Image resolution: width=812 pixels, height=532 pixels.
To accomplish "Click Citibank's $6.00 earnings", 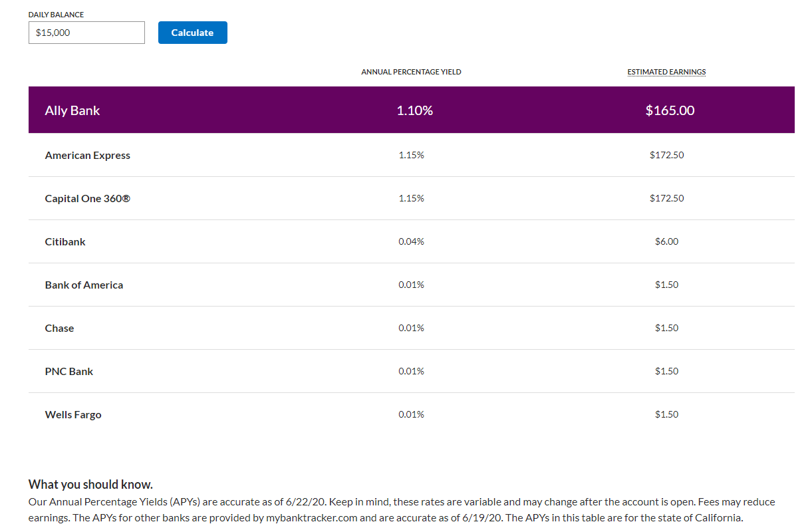I will click(x=666, y=241).
